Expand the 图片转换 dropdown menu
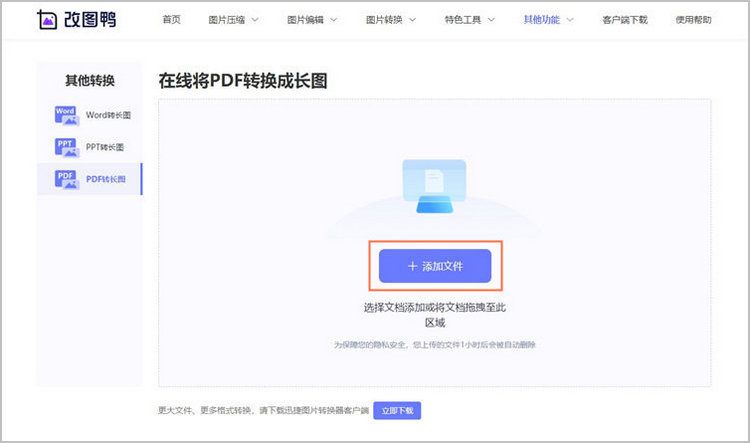The height and width of the screenshot is (443, 750). (x=390, y=20)
